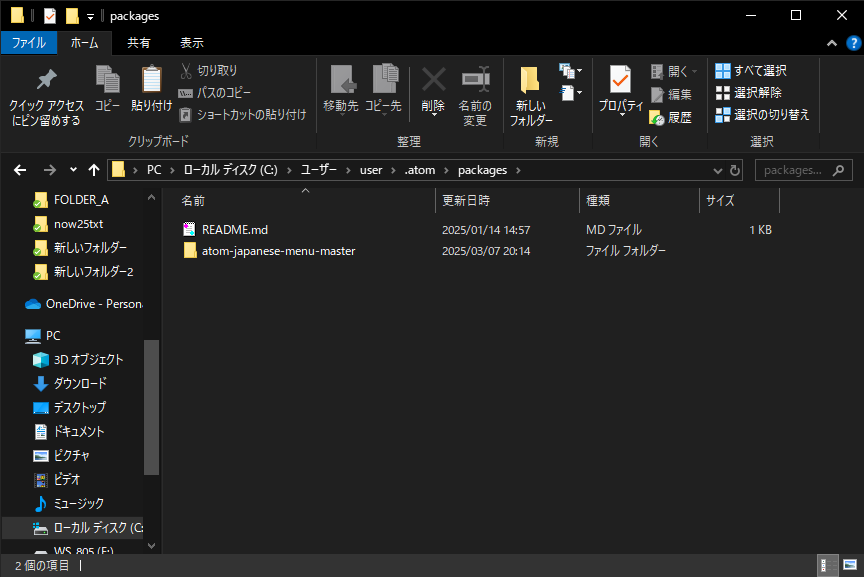The height and width of the screenshot is (577, 864).
Task: Click .atom breadcrumb segment
Action: (420, 170)
